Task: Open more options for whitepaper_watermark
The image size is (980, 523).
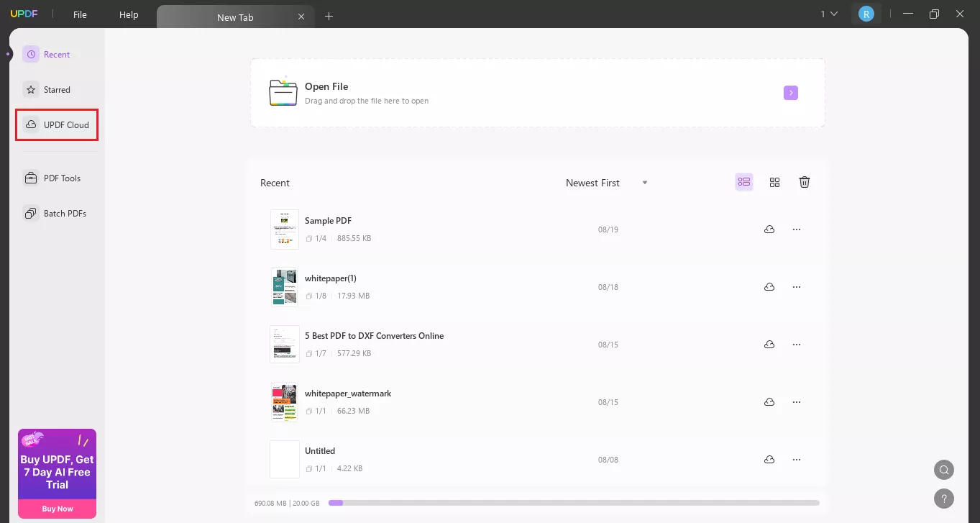Action: (x=797, y=402)
